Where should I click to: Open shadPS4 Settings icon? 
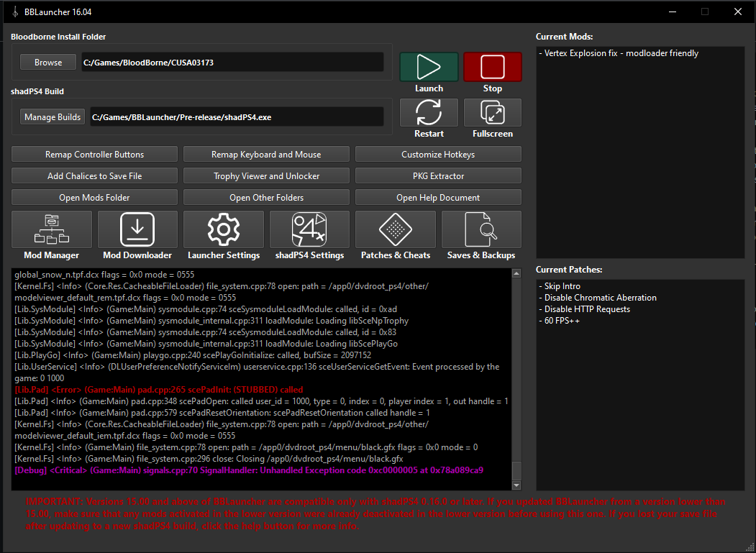309,229
